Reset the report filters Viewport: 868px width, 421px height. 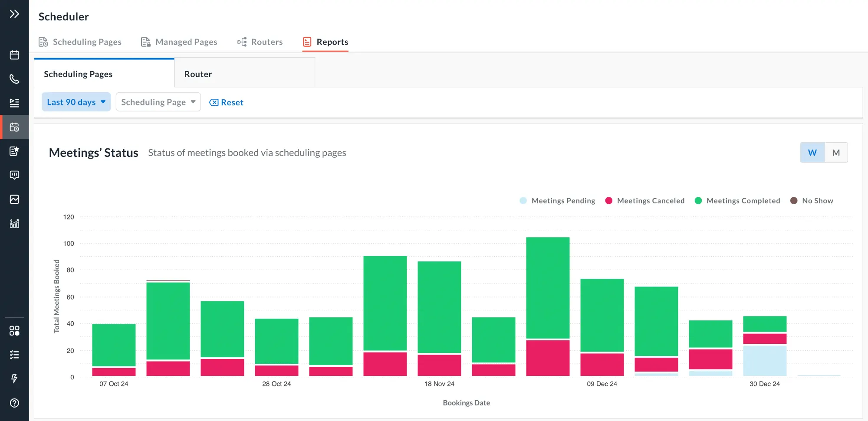tap(226, 102)
